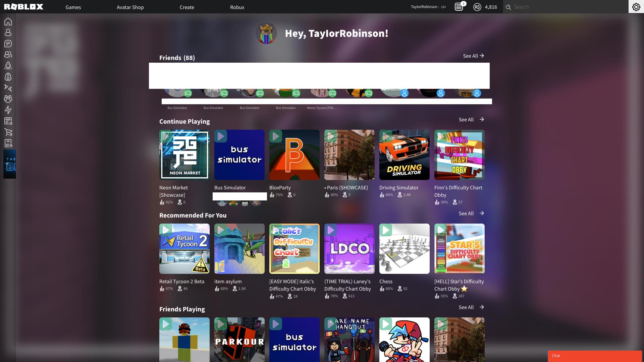Click See All for Friends Playing
The width and height of the screenshot is (644, 362).
(471, 307)
